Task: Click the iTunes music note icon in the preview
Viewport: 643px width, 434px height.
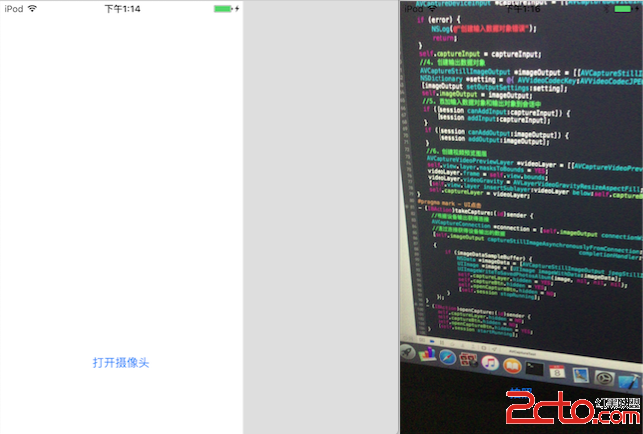Action: (490, 363)
